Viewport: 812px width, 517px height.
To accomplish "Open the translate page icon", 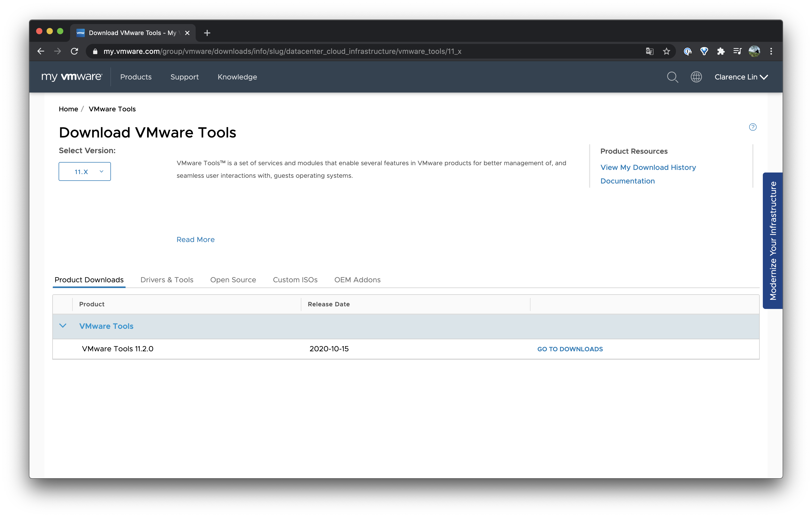I will [650, 51].
